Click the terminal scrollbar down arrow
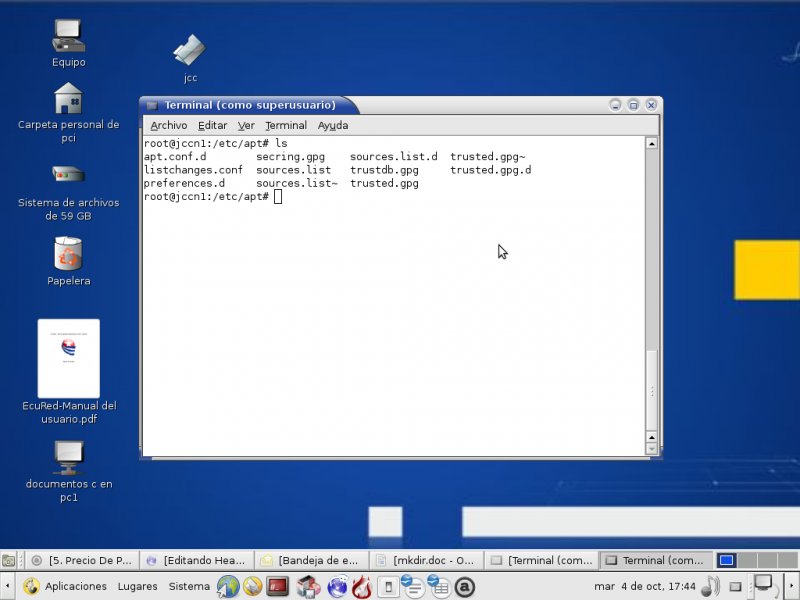The width and height of the screenshot is (800, 600). [x=652, y=450]
